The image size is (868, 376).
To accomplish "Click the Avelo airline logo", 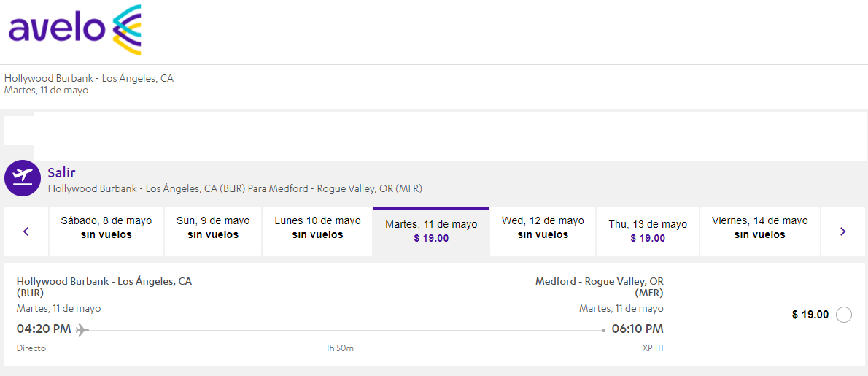I will click(x=74, y=30).
